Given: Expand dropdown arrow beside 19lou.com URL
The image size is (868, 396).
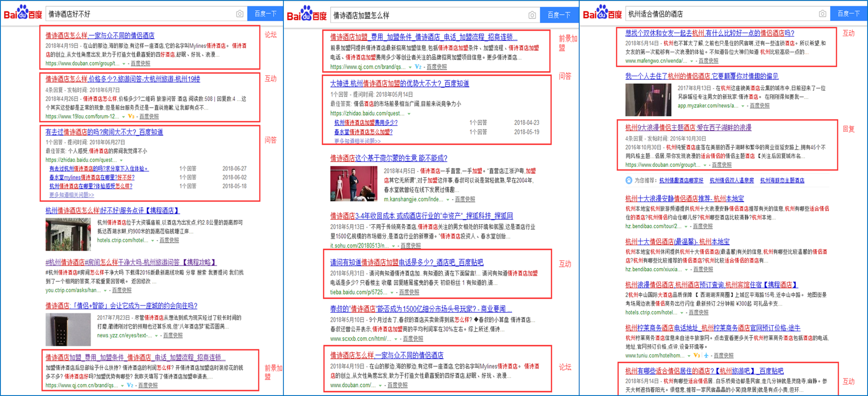Looking at the screenshot, I should click(x=123, y=116).
